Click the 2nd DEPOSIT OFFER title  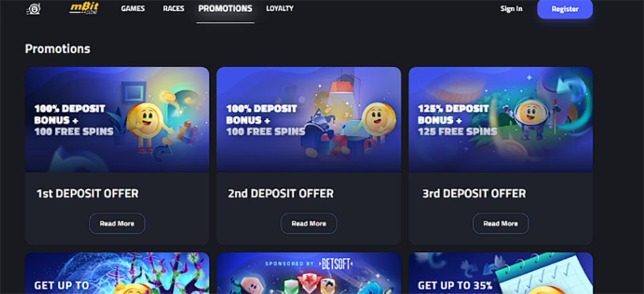(x=281, y=193)
